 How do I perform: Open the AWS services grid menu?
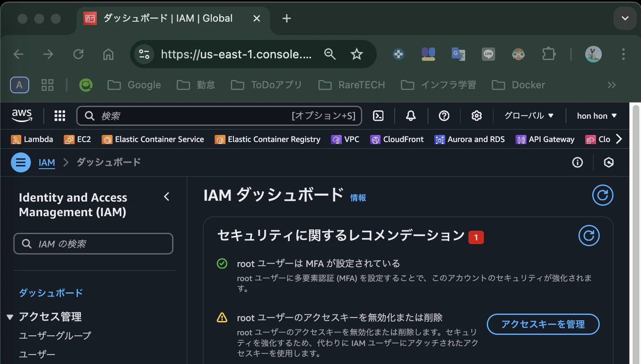click(60, 116)
